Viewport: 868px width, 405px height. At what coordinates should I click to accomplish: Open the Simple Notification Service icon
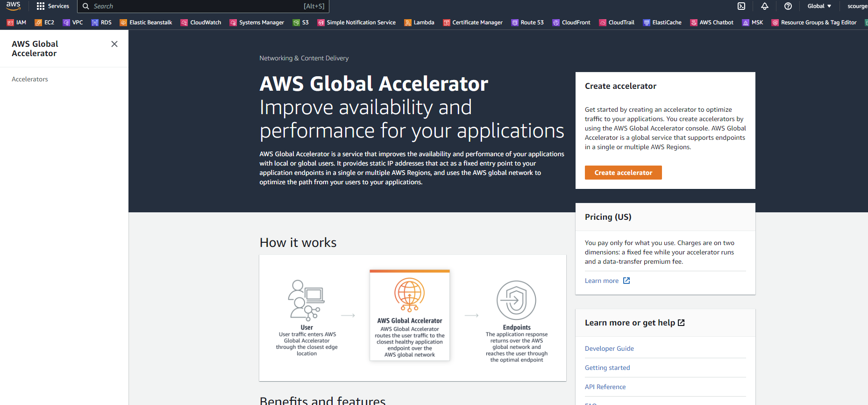point(321,22)
